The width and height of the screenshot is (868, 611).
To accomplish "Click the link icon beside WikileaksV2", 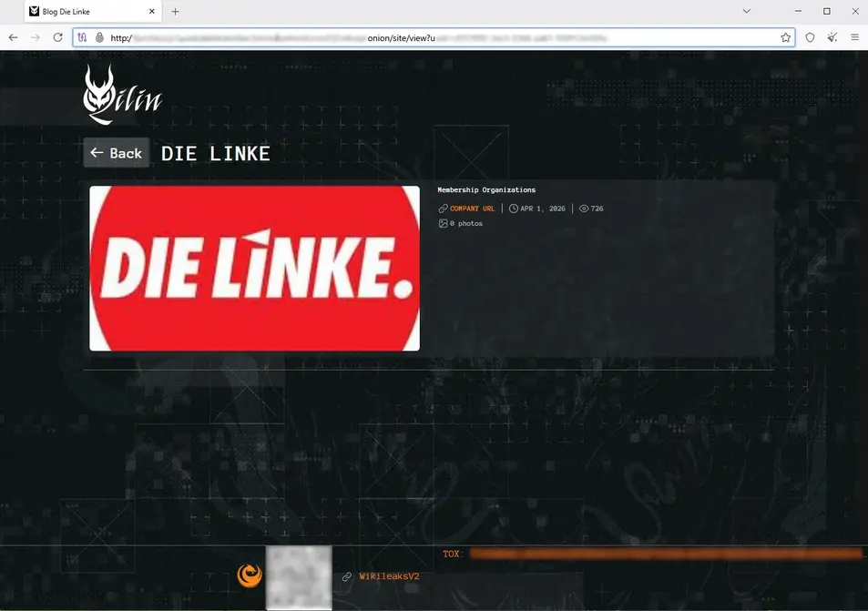I will pos(346,576).
